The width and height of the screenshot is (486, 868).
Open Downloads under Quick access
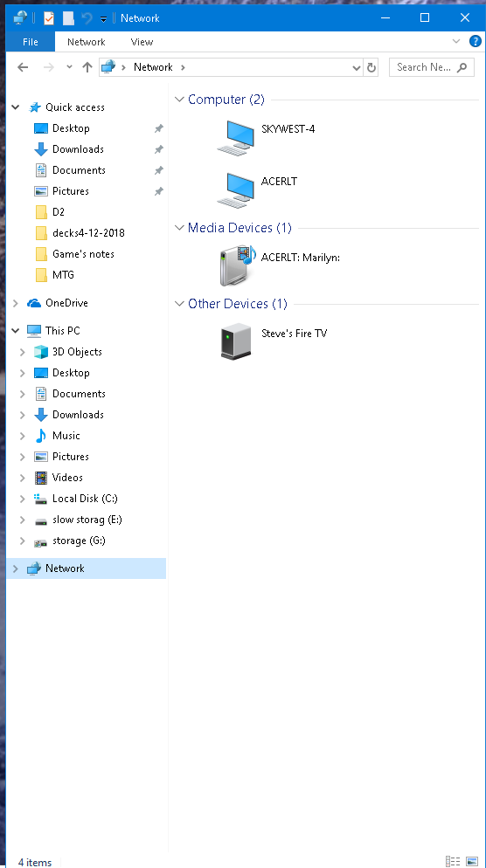(78, 149)
